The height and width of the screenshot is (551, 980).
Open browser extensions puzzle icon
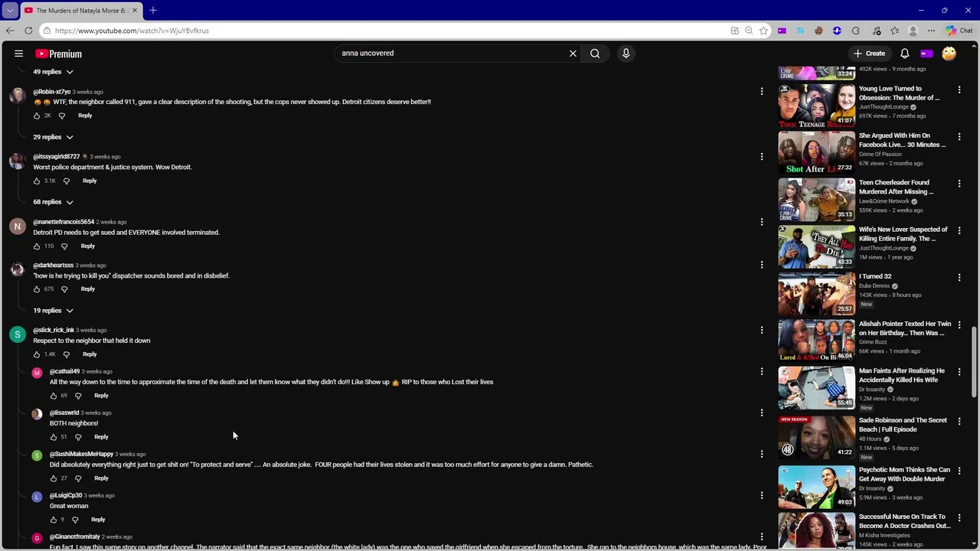[x=855, y=31]
